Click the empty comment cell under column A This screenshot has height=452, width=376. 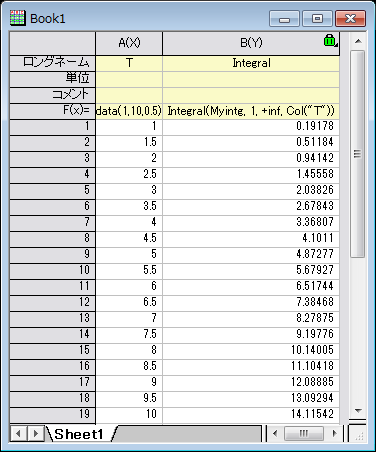(x=129, y=95)
